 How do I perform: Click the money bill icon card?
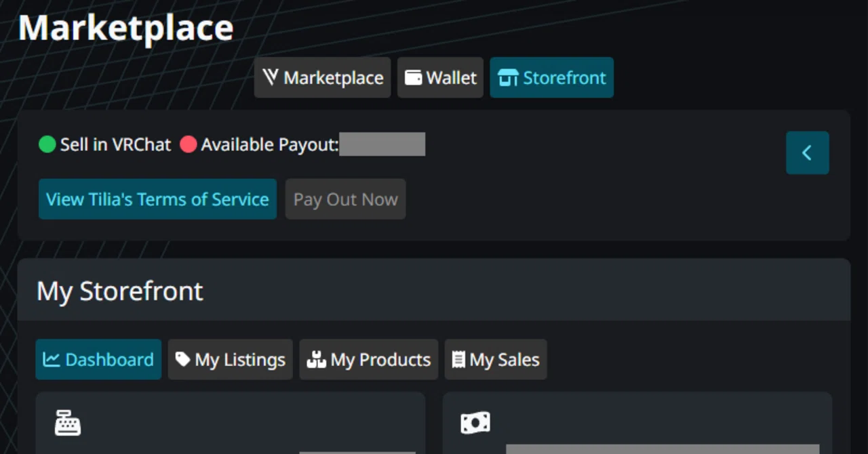tap(637, 423)
